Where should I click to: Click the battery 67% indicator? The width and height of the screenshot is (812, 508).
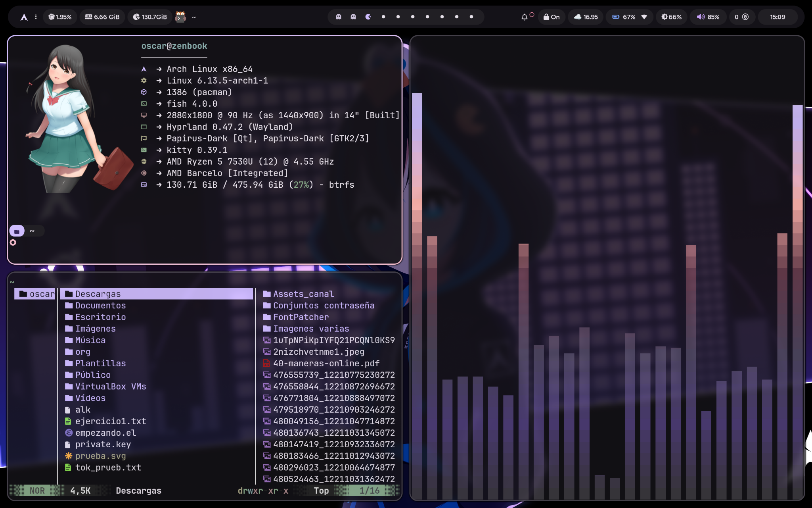point(624,17)
